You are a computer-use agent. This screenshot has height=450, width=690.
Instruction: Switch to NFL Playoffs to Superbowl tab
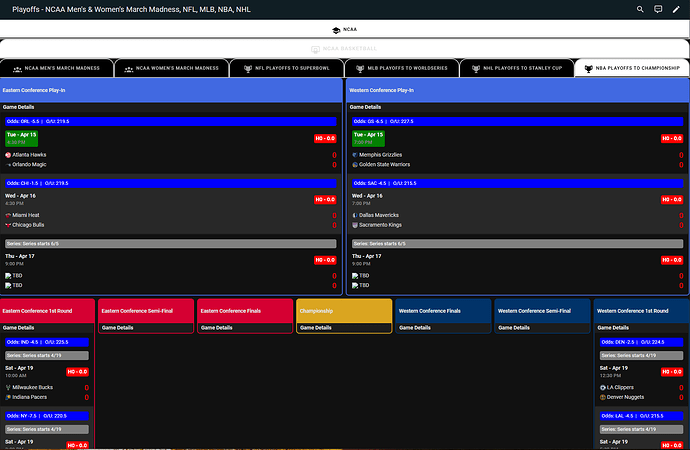coord(286,68)
